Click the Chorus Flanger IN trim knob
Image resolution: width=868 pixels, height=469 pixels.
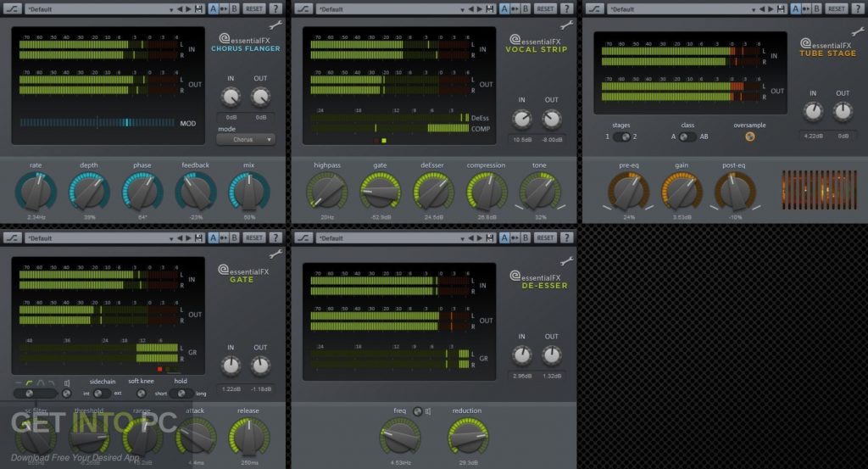pos(231,98)
